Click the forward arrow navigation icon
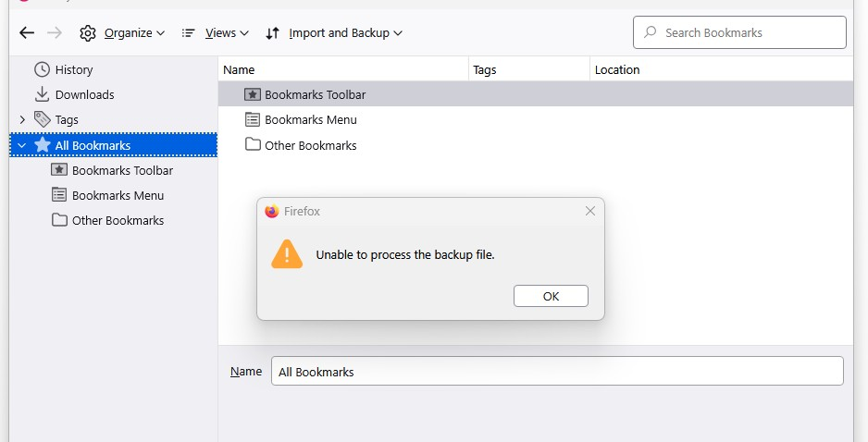The width and height of the screenshot is (868, 442). tap(55, 33)
